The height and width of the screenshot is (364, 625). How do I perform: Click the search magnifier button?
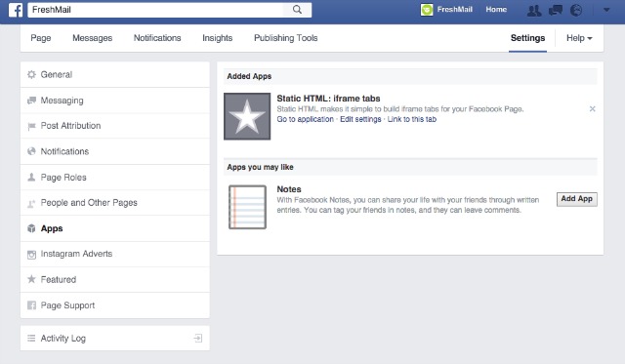tap(297, 10)
